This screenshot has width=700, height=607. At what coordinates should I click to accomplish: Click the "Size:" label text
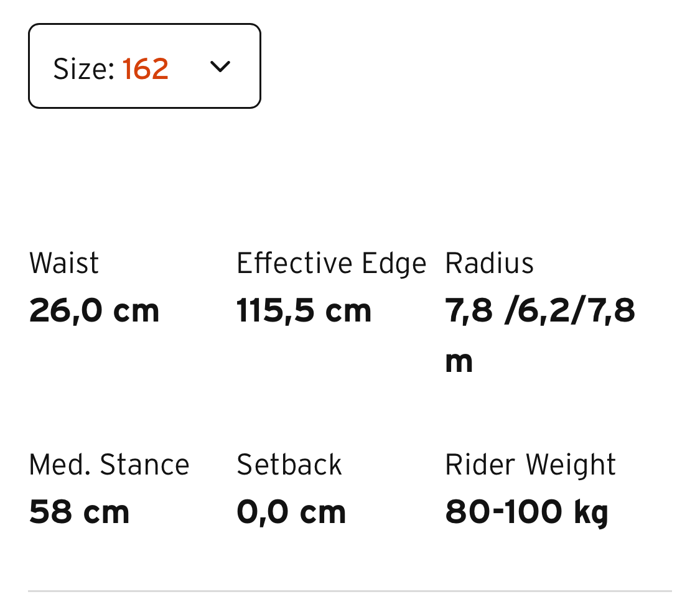pyautogui.click(x=84, y=68)
